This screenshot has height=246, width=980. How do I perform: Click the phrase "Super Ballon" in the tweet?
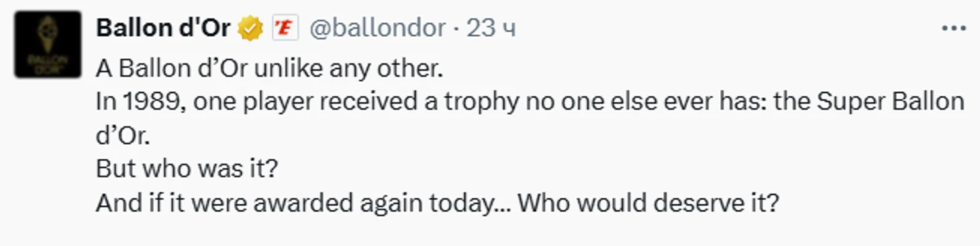click(891, 102)
